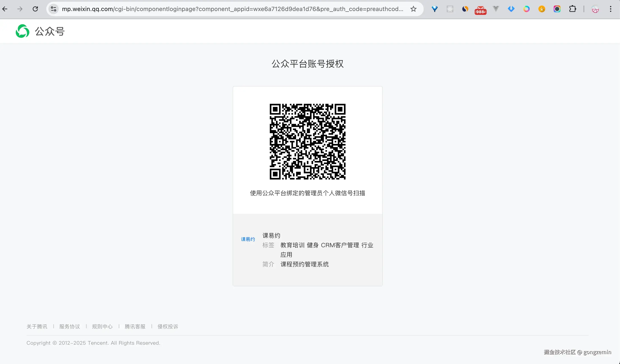
Task: Open the 侵权投诉 footer link
Action: (x=168, y=326)
